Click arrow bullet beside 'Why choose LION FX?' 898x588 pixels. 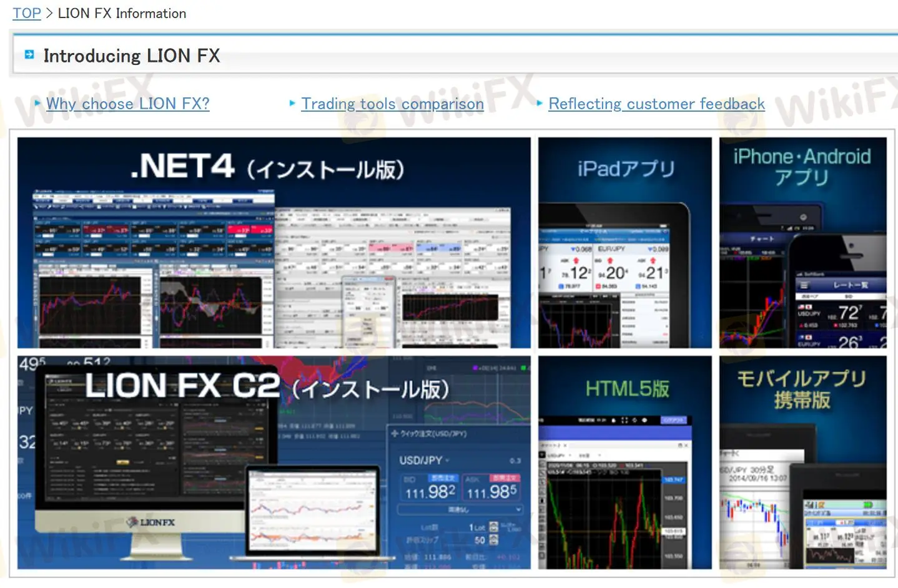[x=38, y=103]
